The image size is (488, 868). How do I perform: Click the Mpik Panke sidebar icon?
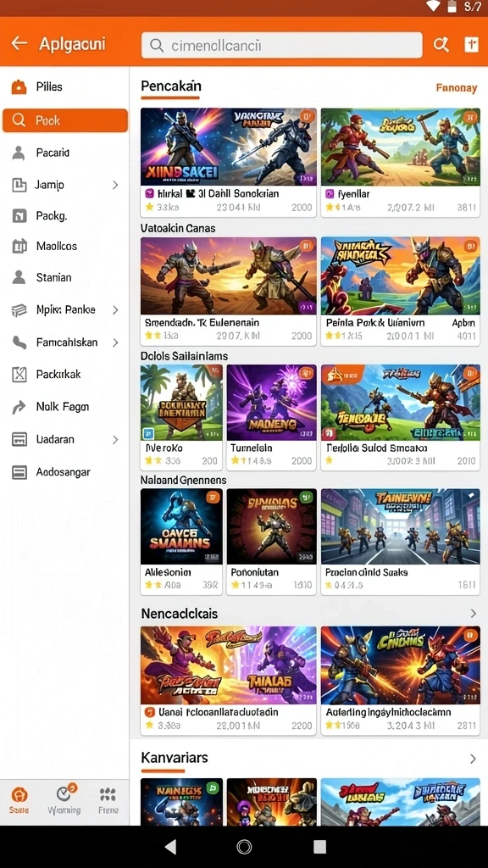coord(19,310)
